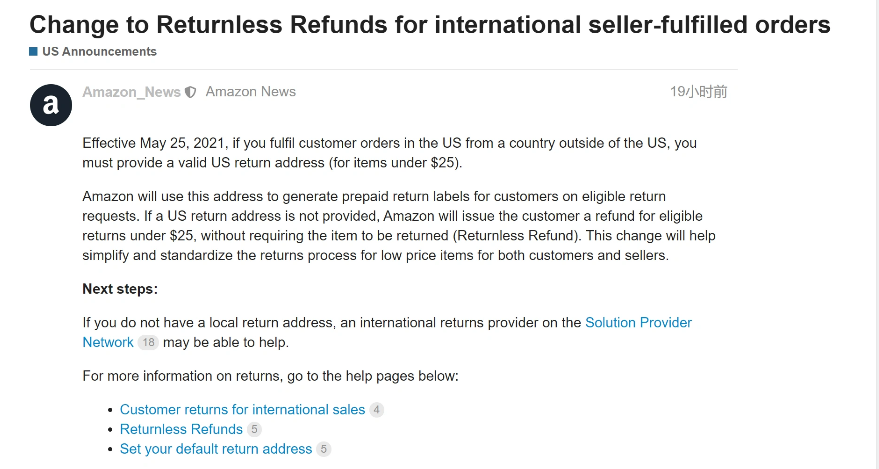The width and height of the screenshot is (879, 469).
Task: Click the Amazon_News avatar icon
Action: (51, 105)
